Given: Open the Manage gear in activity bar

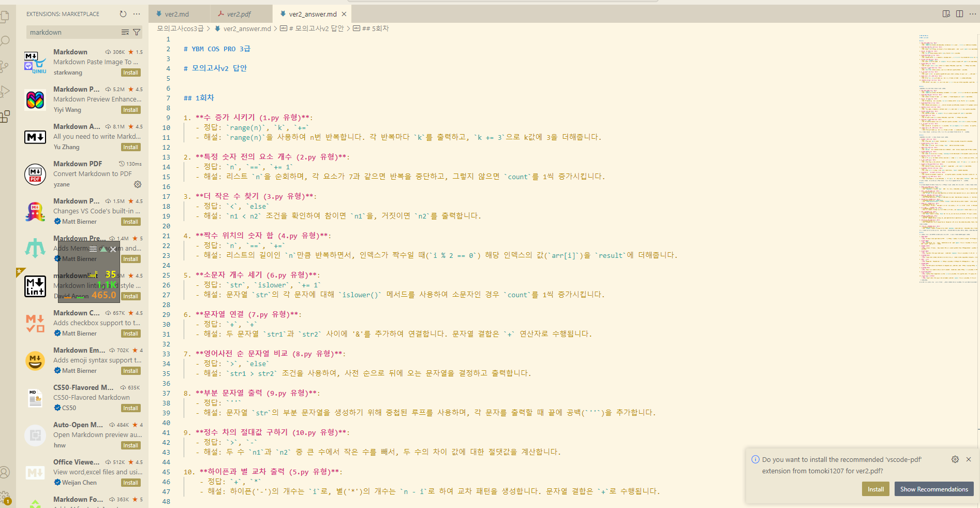Looking at the screenshot, I should coord(5,497).
